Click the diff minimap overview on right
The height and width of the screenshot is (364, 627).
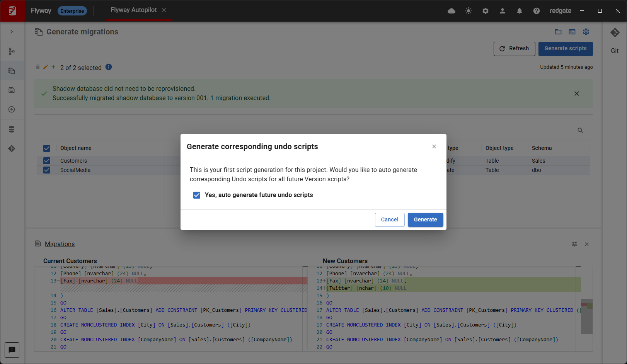[586, 316]
